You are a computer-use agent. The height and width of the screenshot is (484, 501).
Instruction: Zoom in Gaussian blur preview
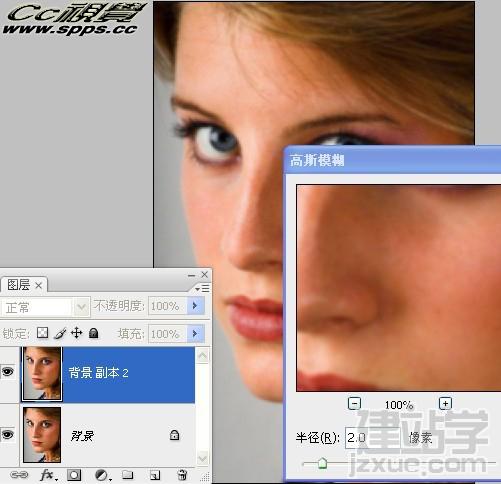(x=446, y=403)
